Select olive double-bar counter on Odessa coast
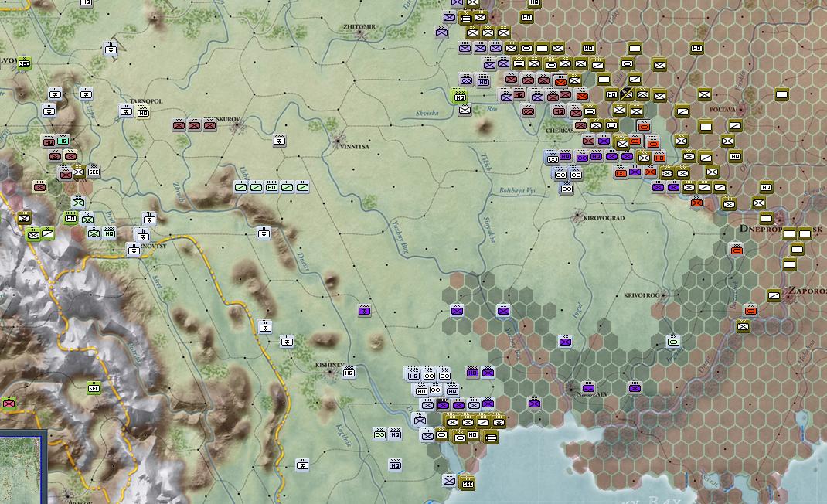This screenshot has height=504, width=827. click(x=491, y=438)
